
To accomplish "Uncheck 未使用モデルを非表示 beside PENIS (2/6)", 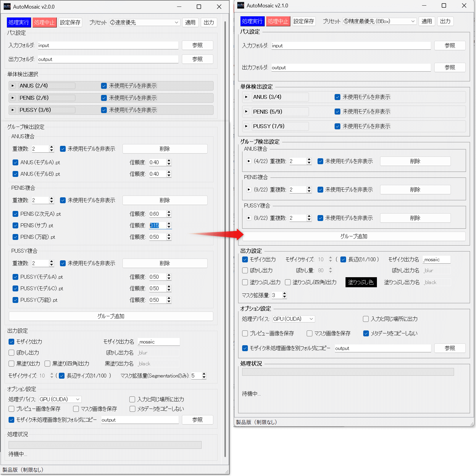I will pyautogui.click(x=104, y=98).
